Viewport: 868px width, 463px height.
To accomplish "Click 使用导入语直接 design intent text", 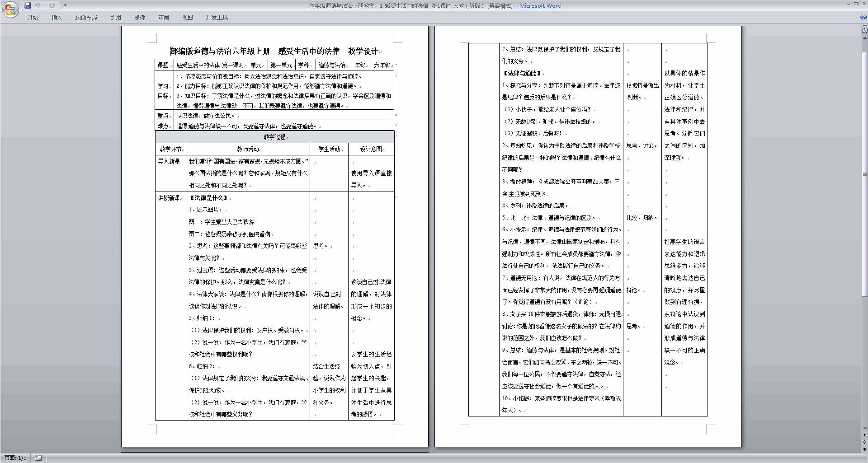I will (371, 173).
